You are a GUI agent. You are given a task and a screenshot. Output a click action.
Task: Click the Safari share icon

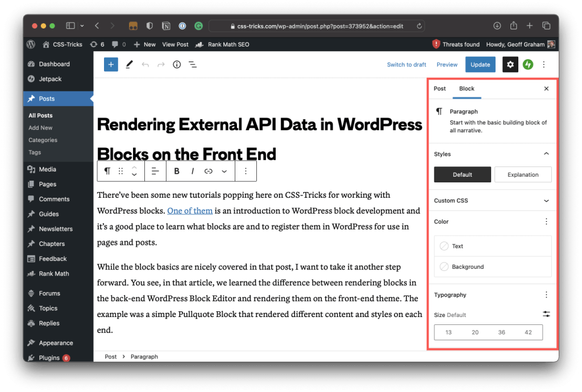(513, 25)
